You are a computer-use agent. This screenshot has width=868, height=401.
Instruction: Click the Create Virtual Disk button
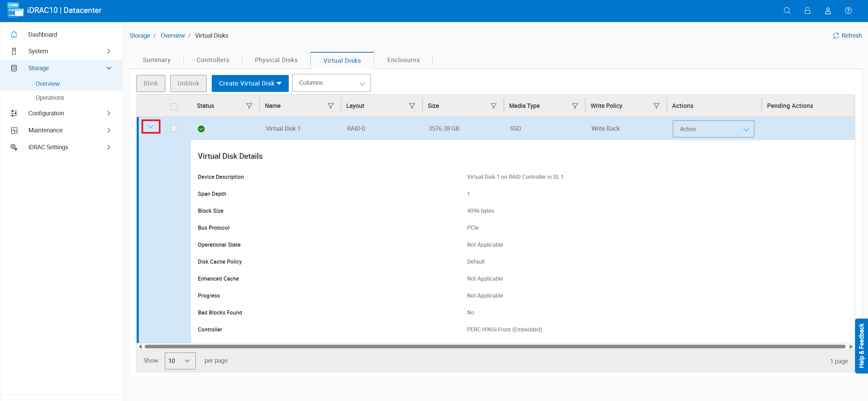click(250, 83)
